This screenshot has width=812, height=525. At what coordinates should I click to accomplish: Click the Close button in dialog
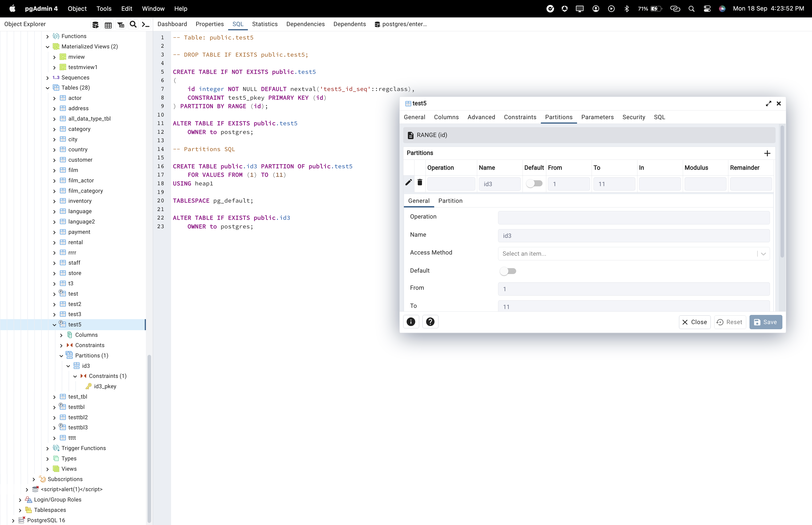695,322
